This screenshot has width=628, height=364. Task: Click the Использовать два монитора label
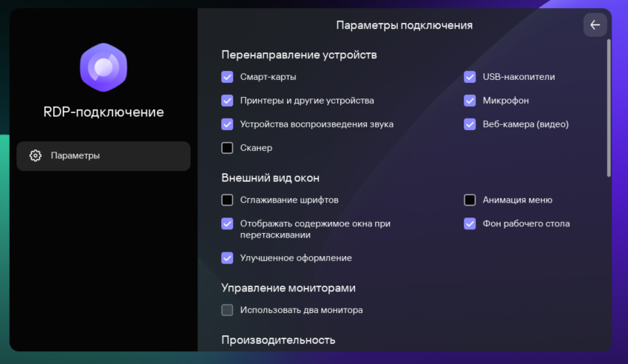[301, 310]
